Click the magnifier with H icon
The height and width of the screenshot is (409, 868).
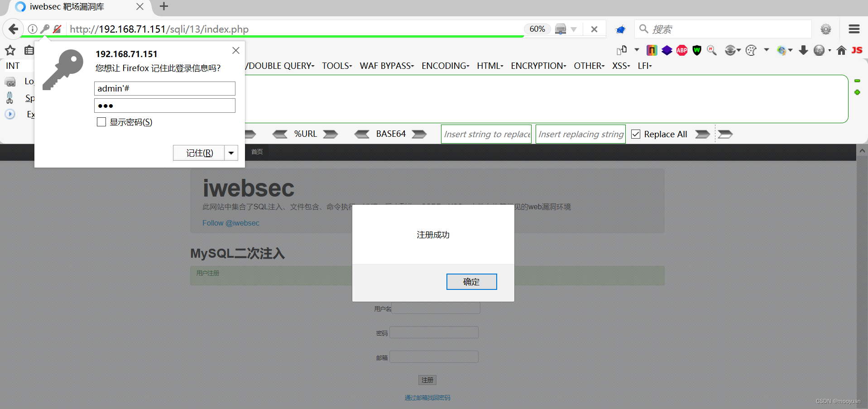[x=712, y=50]
